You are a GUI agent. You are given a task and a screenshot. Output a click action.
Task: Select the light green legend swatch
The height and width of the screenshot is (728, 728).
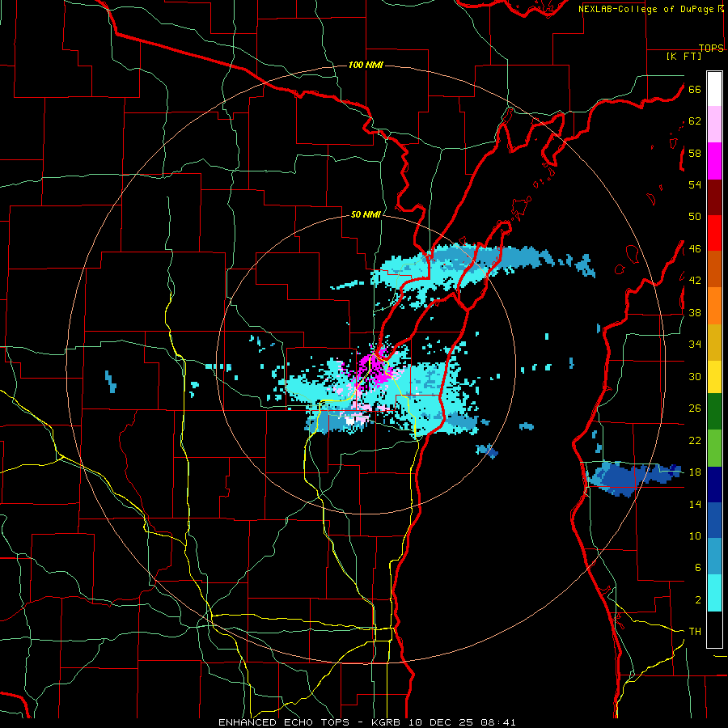tap(714, 448)
